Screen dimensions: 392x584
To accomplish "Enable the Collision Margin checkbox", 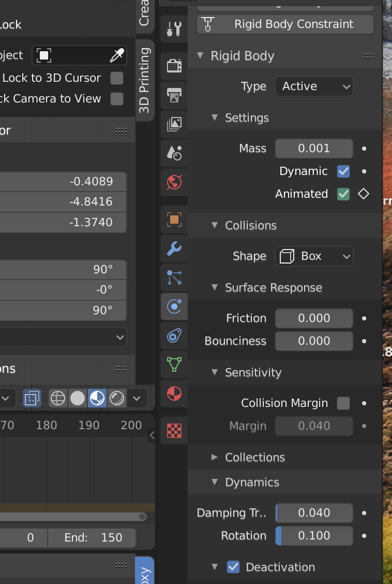I will pos(343,403).
